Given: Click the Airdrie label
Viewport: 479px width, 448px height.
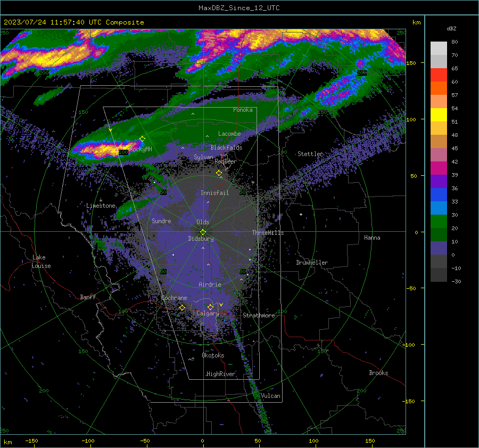Looking at the screenshot, I should click(210, 284).
